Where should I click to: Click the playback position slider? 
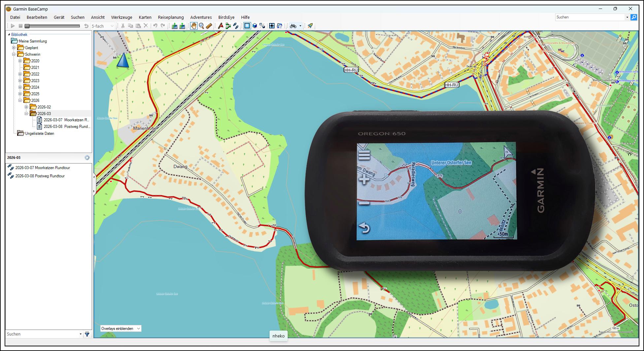coord(53,26)
